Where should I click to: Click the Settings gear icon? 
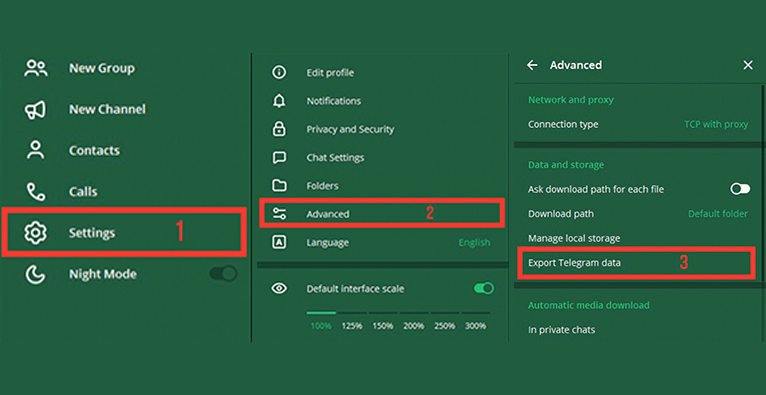(36, 233)
